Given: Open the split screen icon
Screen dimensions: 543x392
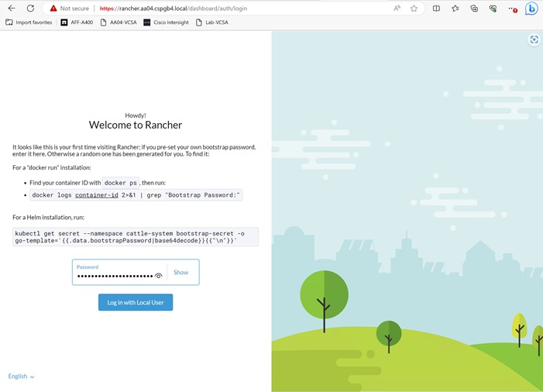Looking at the screenshot, I should click(436, 9).
